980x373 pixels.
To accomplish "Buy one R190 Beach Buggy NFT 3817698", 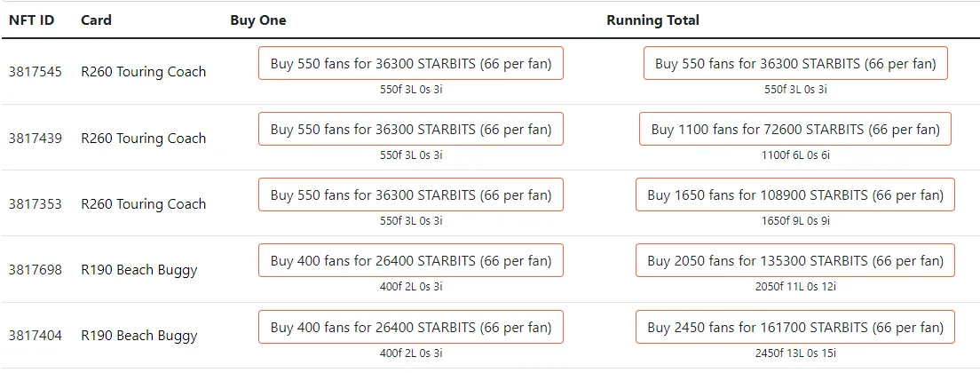I will 411,260.
